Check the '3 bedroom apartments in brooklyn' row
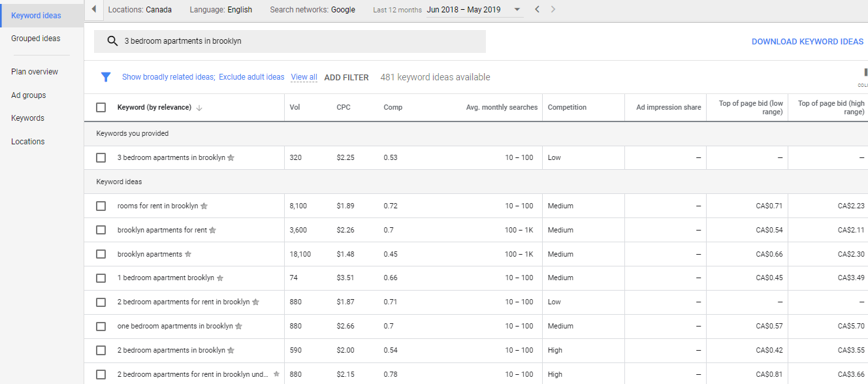Screen dimensions: 868x384 (x=101, y=157)
